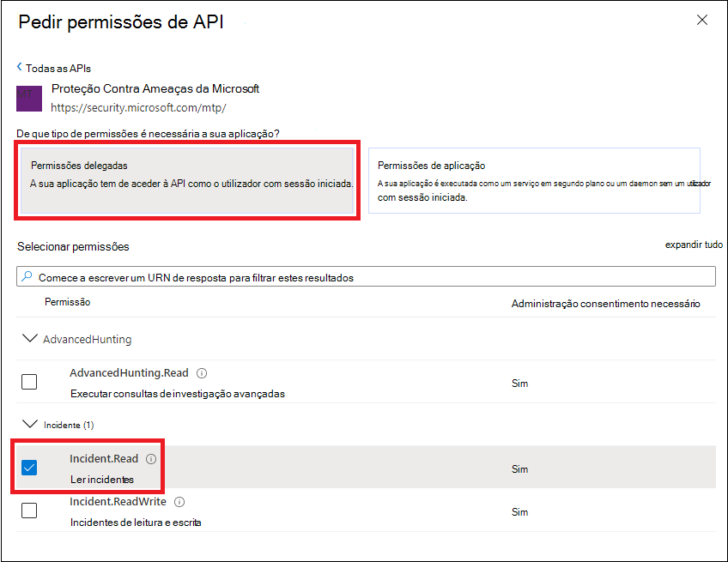Click Incidentes de leitura e escrita text
The width and height of the screenshot is (728, 562).
(x=136, y=522)
